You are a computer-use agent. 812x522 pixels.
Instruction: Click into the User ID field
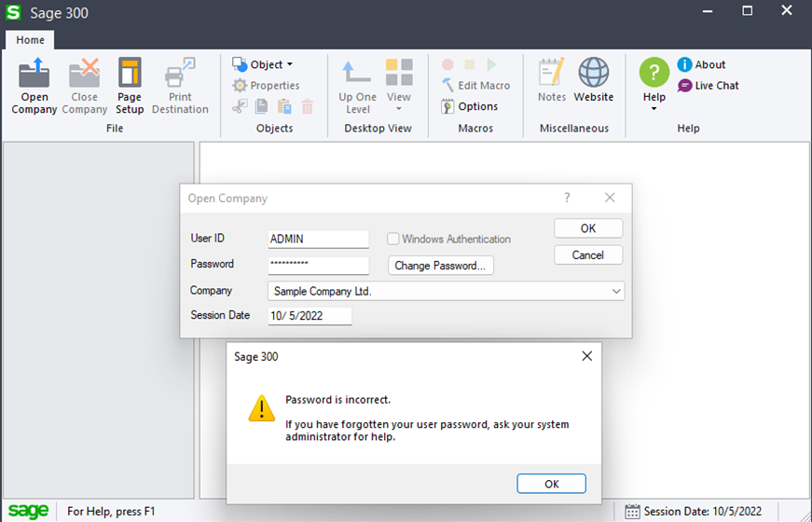(x=318, y=239)
